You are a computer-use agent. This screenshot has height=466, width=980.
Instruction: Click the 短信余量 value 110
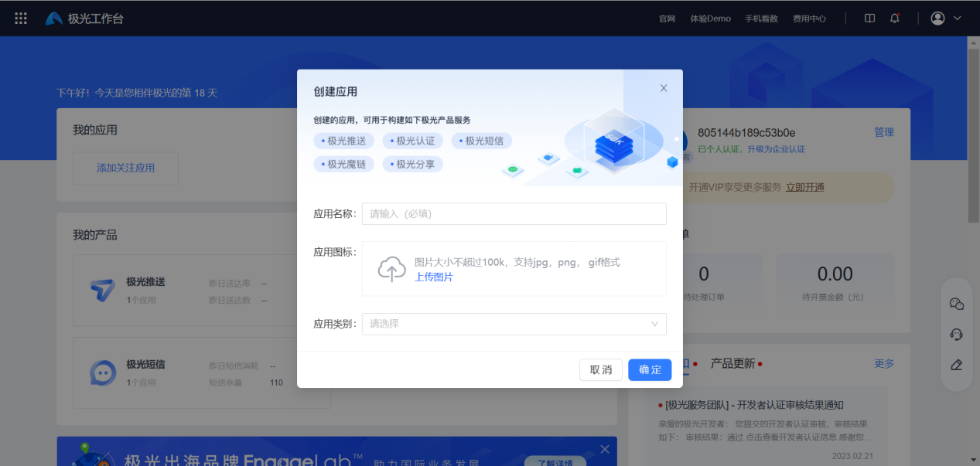[276, 383]
